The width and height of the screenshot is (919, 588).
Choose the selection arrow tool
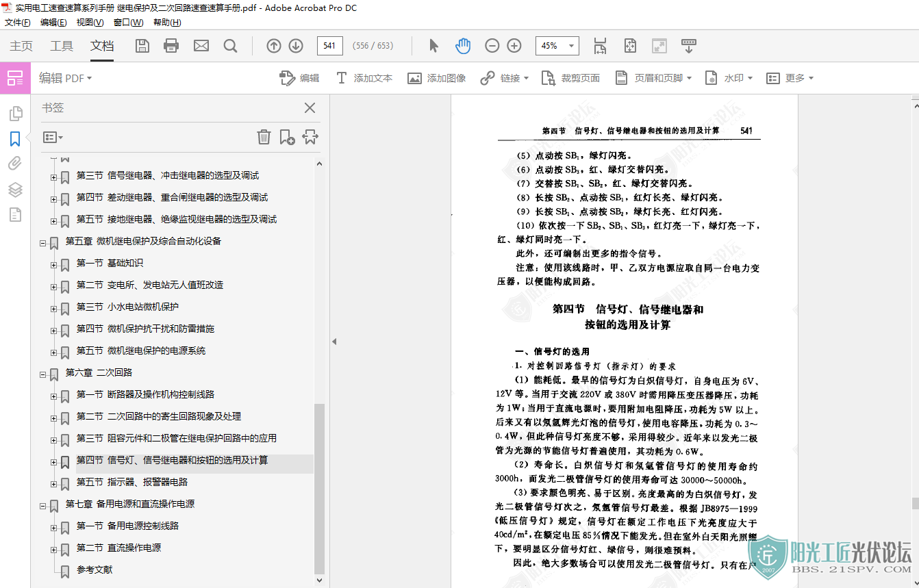[433, 46]
